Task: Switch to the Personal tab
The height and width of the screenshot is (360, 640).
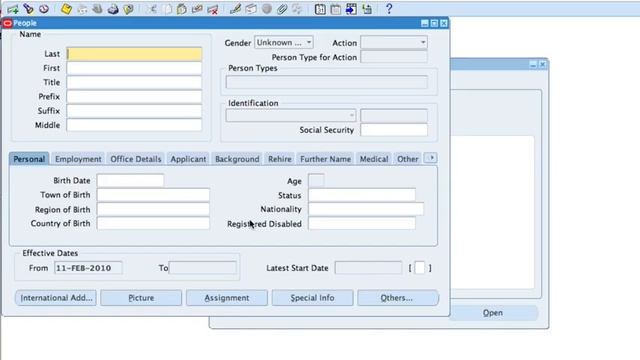Action: 29,159
